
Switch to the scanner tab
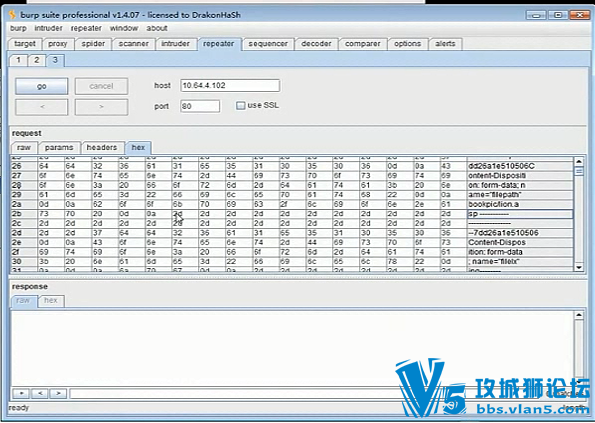(133, 44)
